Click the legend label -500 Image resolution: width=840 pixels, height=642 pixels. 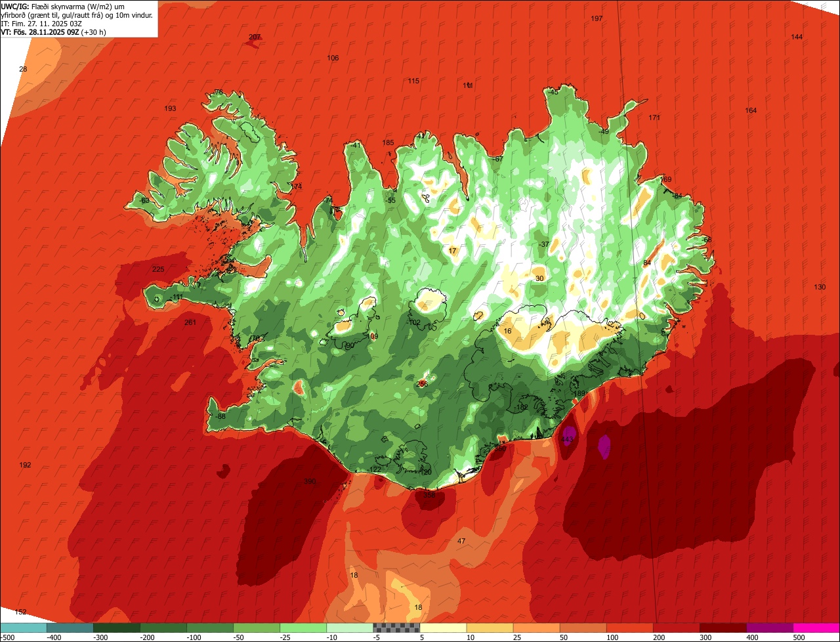click(x=7, y=637)
